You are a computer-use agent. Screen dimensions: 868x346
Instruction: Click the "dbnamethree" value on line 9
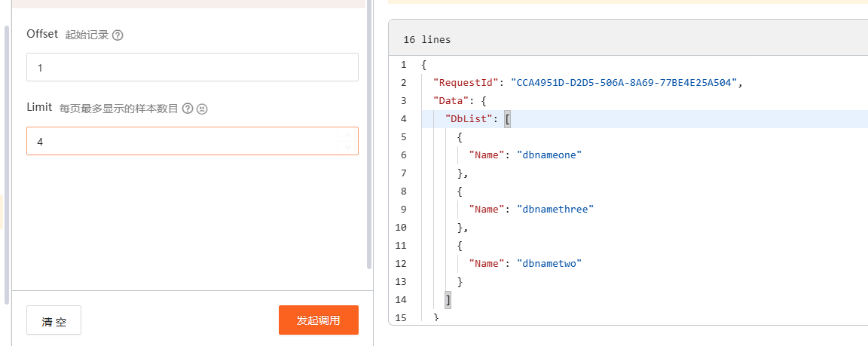tap(555, 210)
